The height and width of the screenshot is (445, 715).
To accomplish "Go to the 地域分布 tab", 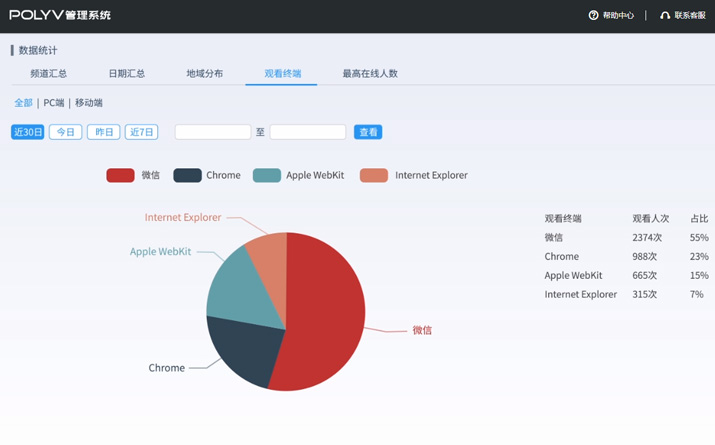I will 204,74.
